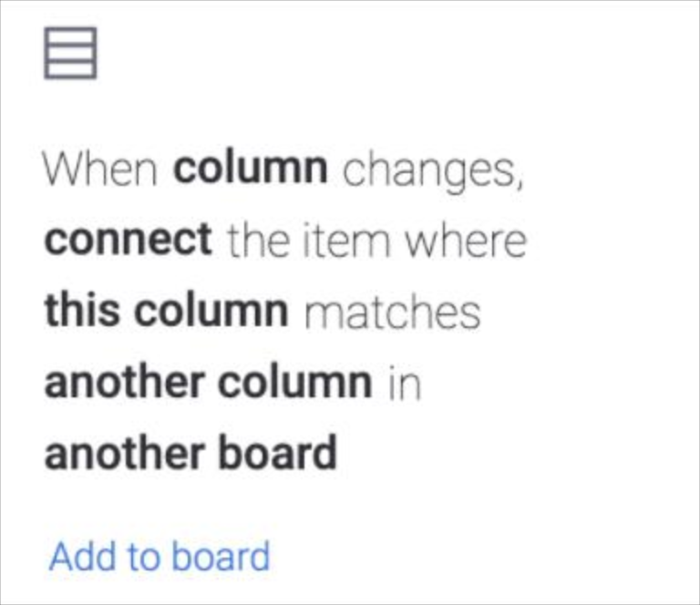Click bottom row of the table icon
Image resolution: width=700 pixels, height=605 pixels.
pos(70,68)
